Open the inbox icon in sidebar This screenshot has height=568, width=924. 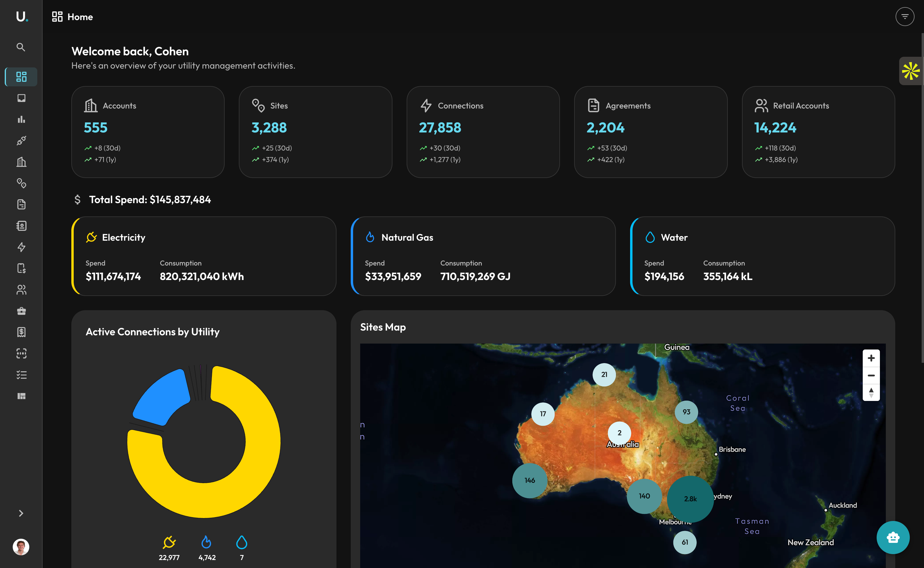coord(21,98)
